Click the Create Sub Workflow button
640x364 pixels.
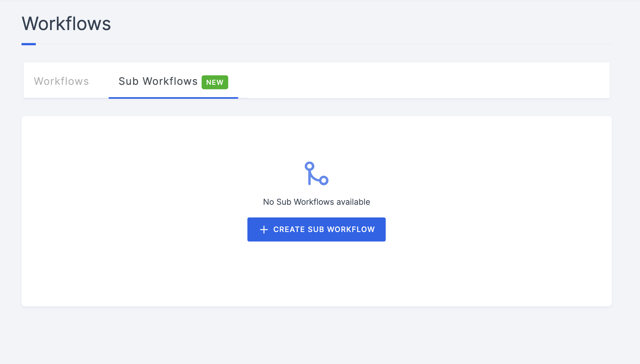click(317, 229)
